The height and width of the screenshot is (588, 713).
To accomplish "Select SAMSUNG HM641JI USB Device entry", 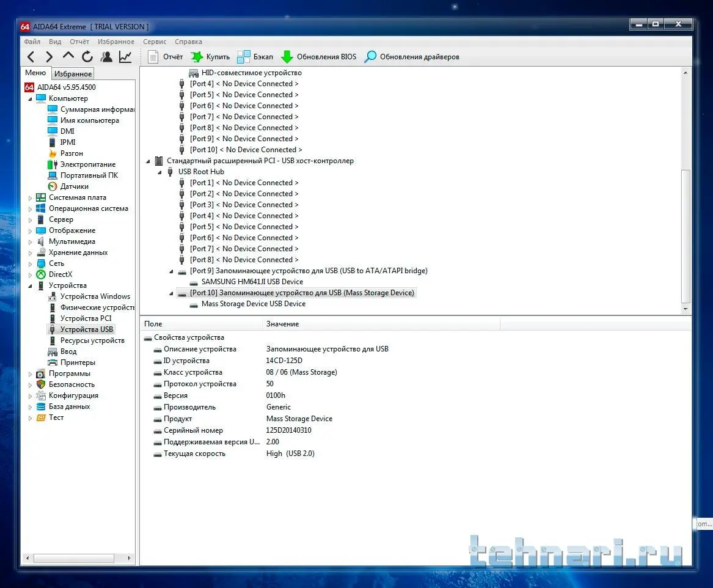I will click(252, 282).
